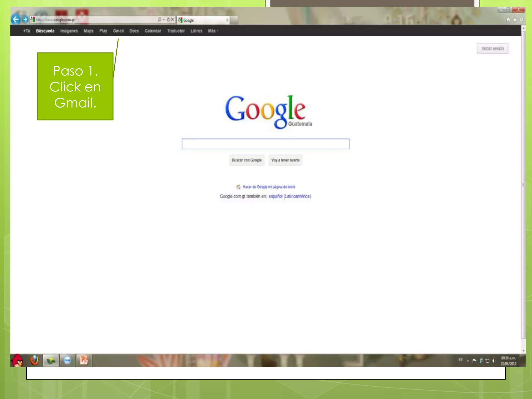Open the favorites star icon

(x=515, y=20)
